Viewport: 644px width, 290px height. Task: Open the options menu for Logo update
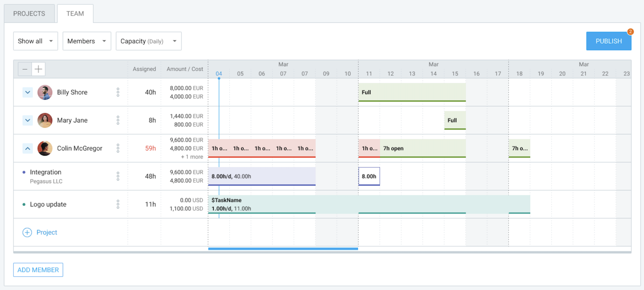click(118, 204)
